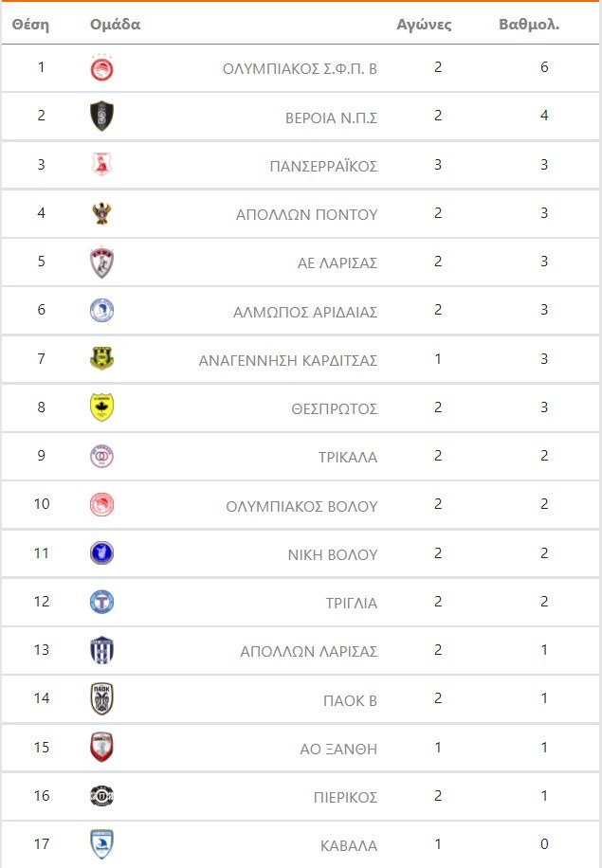Screen dimensions: 602x868
Task: Select the ΤΡΙΚΑΛΑ team name
Action: tap(348, 457)
